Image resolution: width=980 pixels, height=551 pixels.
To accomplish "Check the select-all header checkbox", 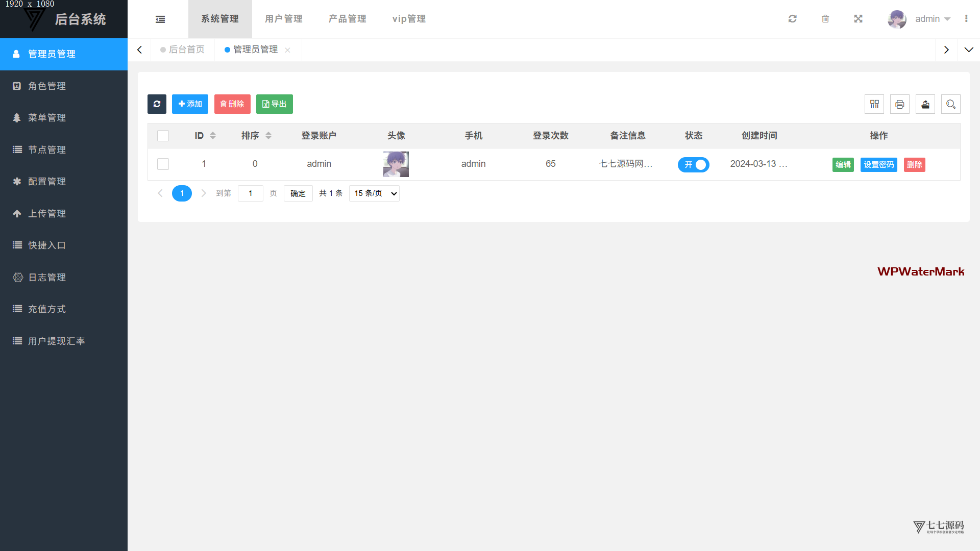I will (163, 136).
